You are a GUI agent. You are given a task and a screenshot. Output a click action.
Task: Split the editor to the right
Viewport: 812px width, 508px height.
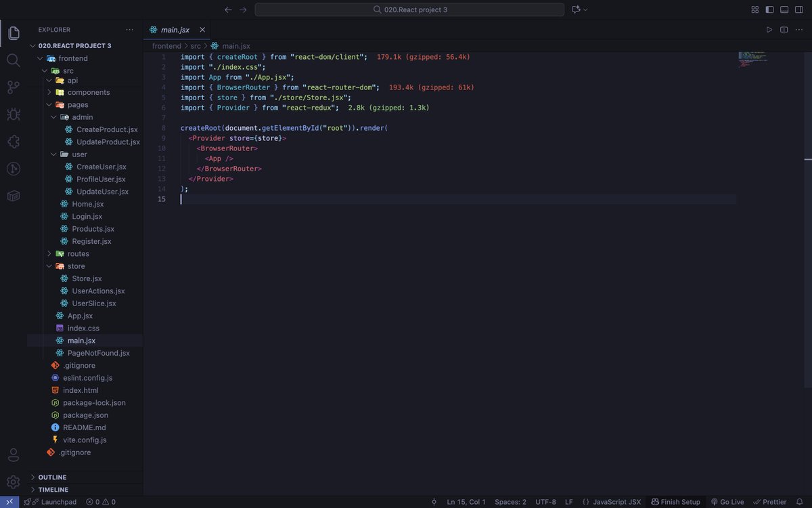coord(784,30)
